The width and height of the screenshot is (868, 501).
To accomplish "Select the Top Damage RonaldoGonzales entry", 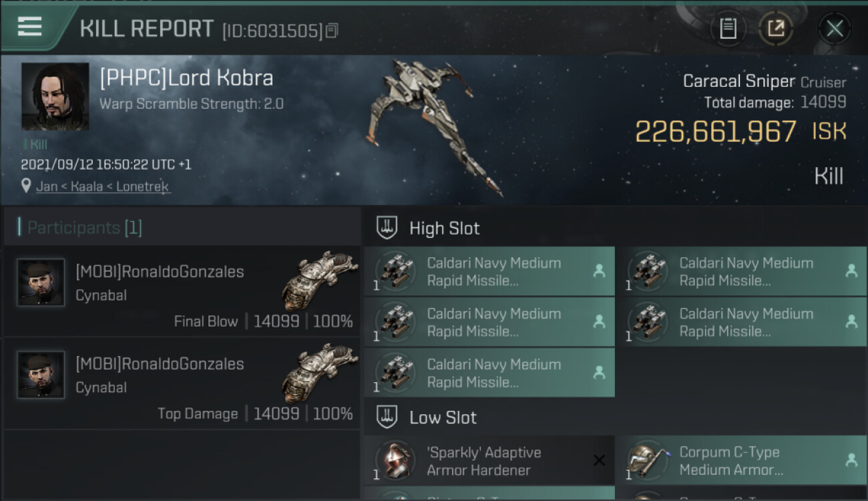I will 182,383.
